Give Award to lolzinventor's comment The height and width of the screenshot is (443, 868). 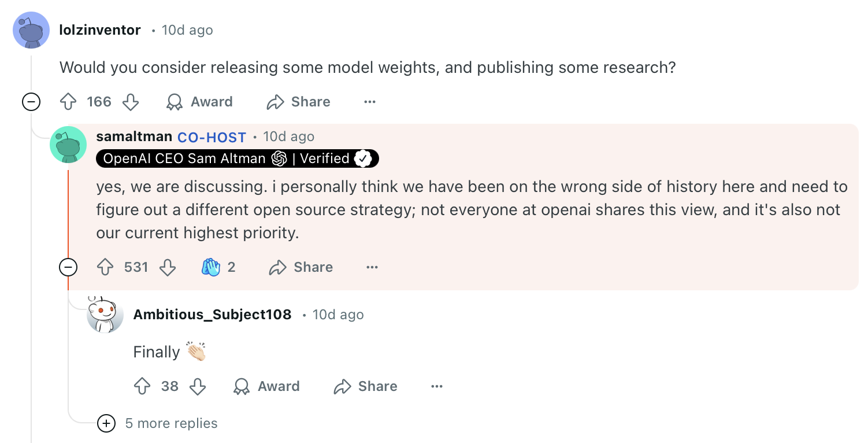point(199,102)
